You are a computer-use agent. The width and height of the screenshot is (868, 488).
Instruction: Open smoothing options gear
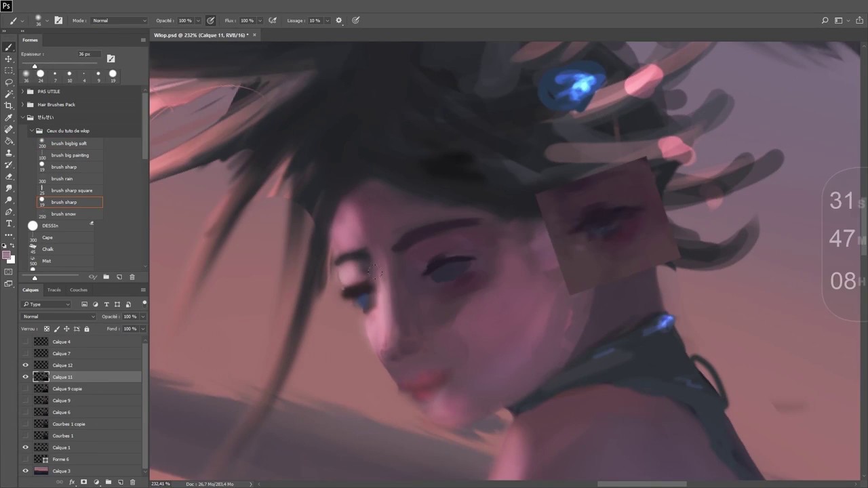[x=339, y=20]
